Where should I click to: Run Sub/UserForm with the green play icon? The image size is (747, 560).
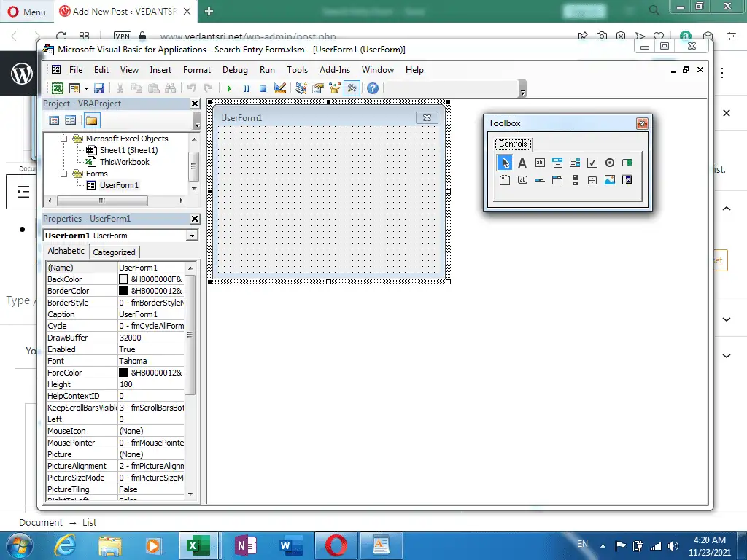(229, 88)
